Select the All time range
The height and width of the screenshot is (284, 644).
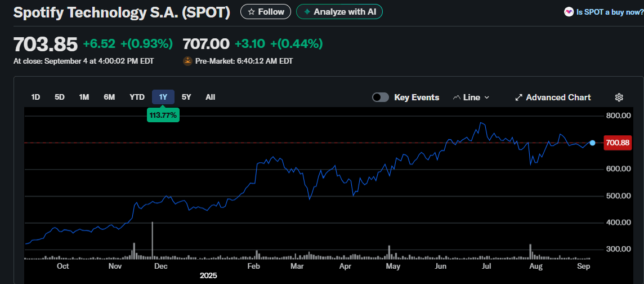tap(210, 97)
